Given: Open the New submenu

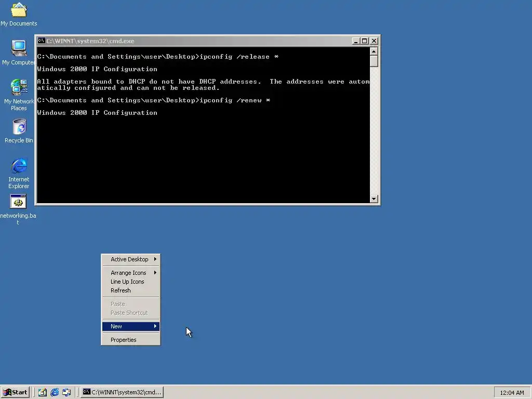Looking at the screenshot, I should 130,326.
